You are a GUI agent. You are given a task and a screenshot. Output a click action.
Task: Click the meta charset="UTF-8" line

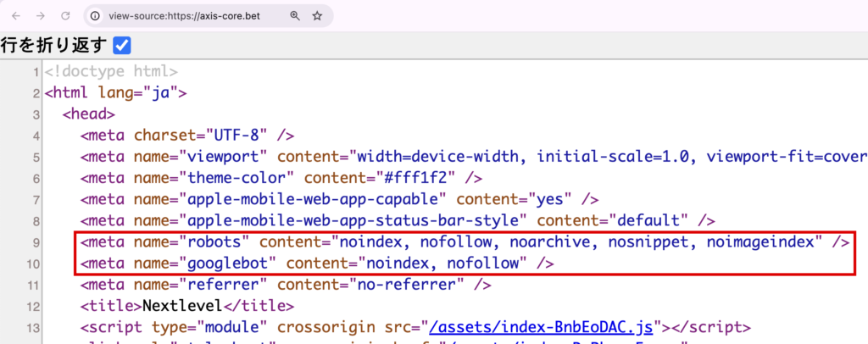[x=187, y=136]
